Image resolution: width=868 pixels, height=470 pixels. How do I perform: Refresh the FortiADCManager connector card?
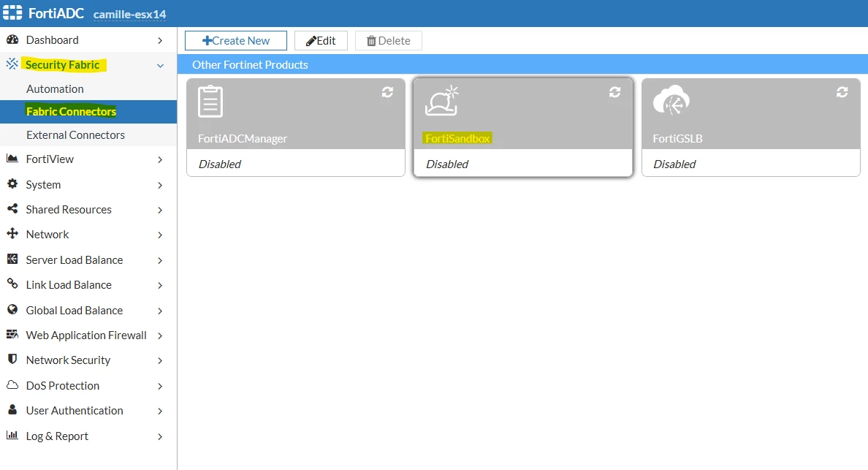point(387,92)
